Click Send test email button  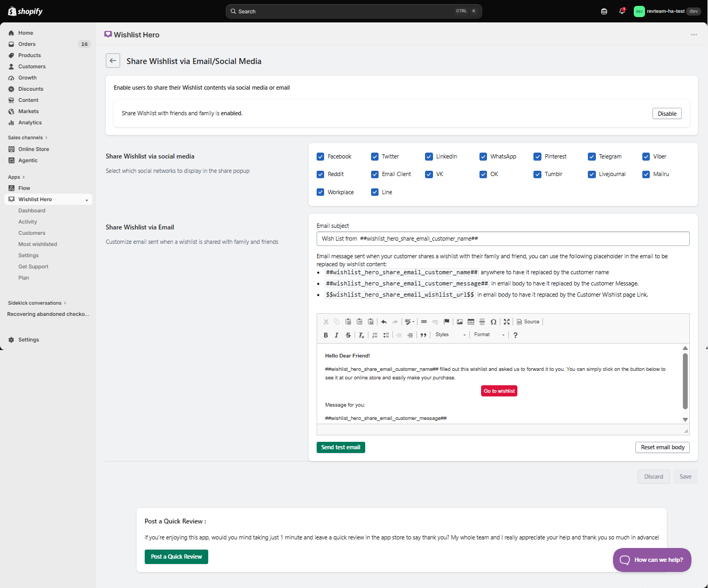341,447
